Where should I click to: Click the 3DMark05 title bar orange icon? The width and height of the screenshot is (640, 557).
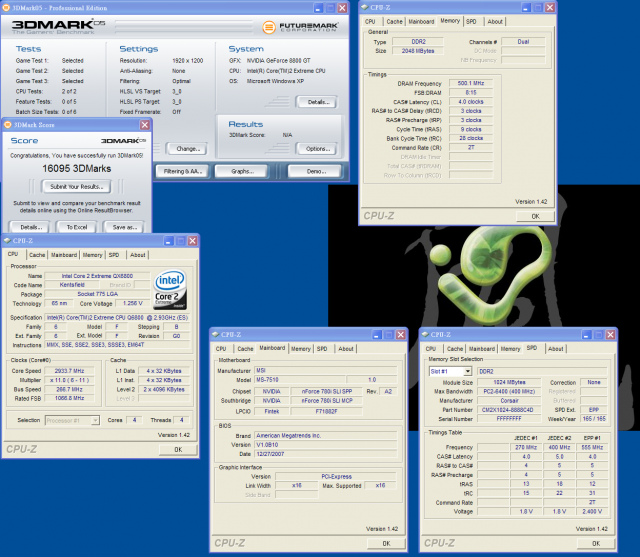click(6, 8)
